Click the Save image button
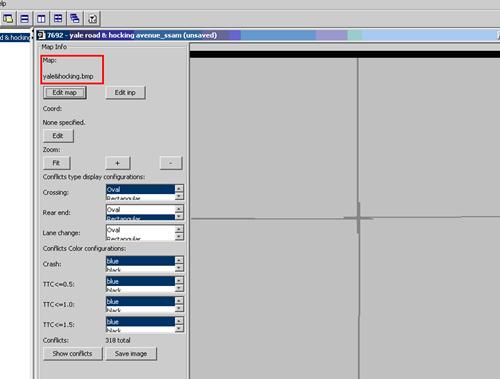The width and height of the screenshot is (500, 379). (131, 354)
